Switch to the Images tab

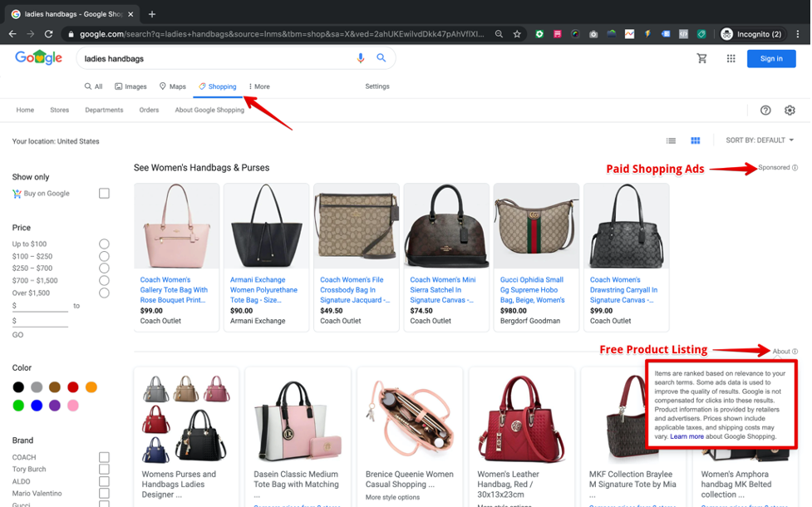click(x=130, y=86)
